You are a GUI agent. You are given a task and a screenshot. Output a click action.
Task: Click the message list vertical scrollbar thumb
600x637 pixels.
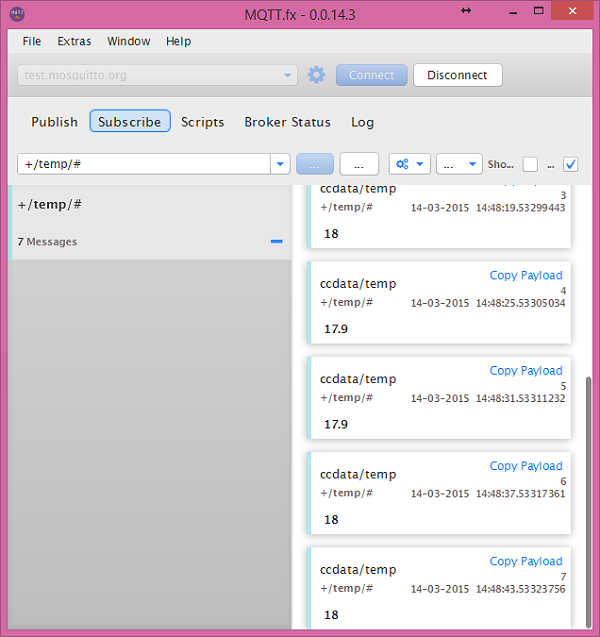click(588, 502)
